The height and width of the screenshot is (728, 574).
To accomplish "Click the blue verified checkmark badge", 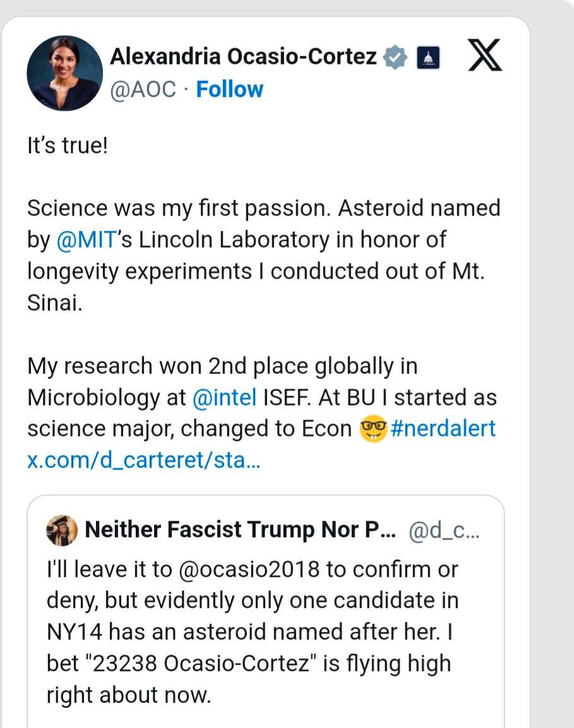I will (395, 57).
